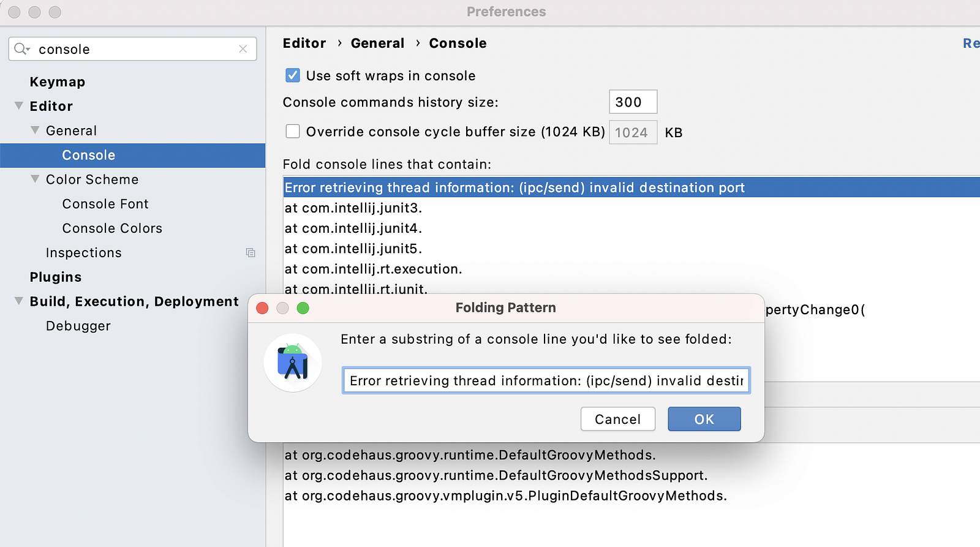
Task: Open Debugger settings
Action: [78, 326]
